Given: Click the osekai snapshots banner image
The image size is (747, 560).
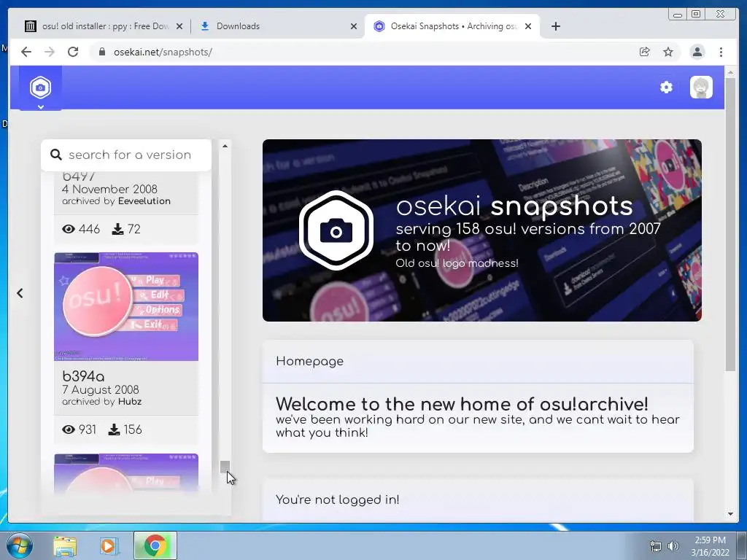Looking at the screenshot, I should click(x=481, y=230).
